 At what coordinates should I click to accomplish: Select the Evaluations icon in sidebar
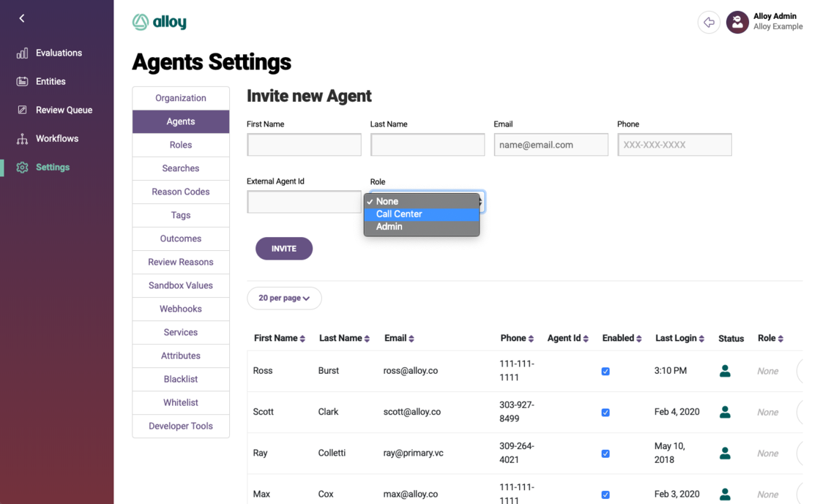[x=23, y=53]
